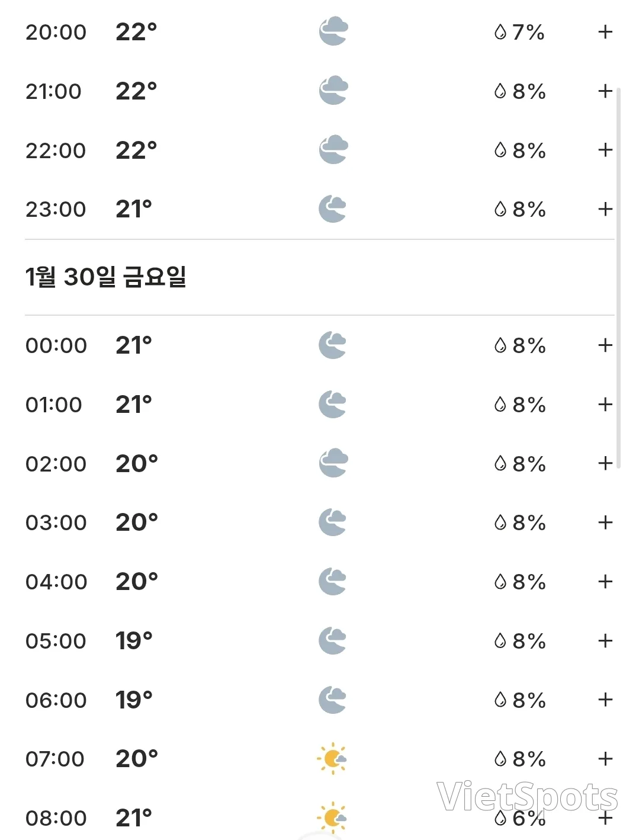Open the 06:00 row plus button

[x=605, y=700]
